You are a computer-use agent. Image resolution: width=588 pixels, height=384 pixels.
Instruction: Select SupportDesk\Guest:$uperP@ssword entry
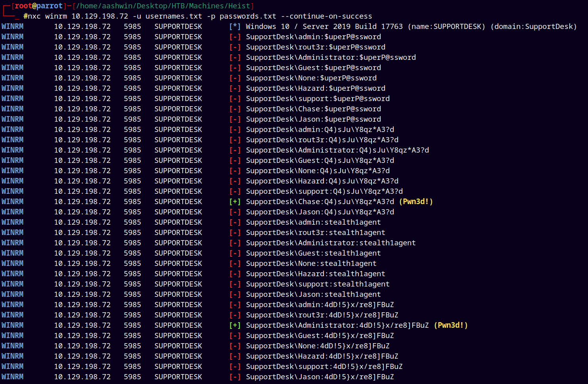pyautogui.click(x=313, y=68)
